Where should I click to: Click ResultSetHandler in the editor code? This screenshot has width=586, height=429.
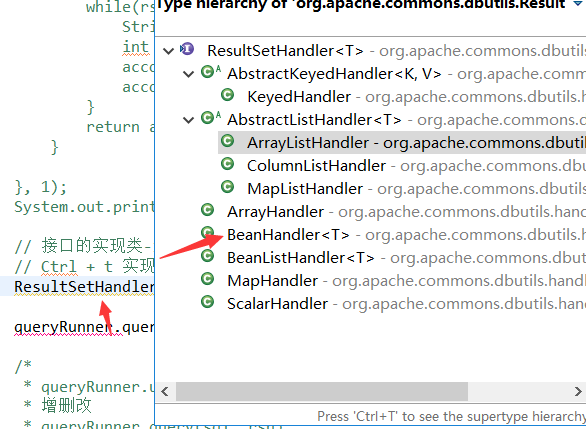pyautogui.click(x=84, y=287)
